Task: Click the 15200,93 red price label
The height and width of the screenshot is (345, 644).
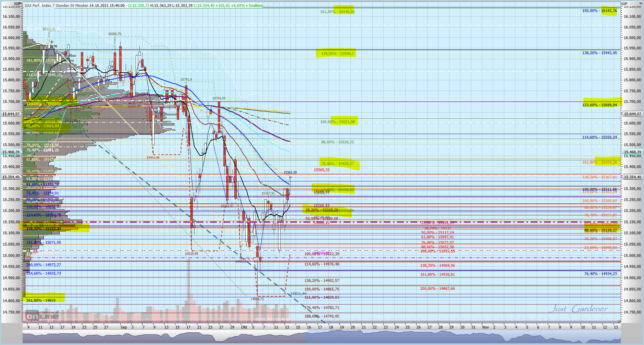Action: [x=322, y=206]
